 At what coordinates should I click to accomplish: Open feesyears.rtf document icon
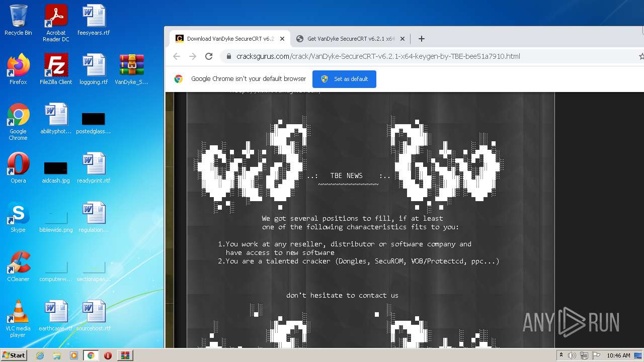point(94,20)
